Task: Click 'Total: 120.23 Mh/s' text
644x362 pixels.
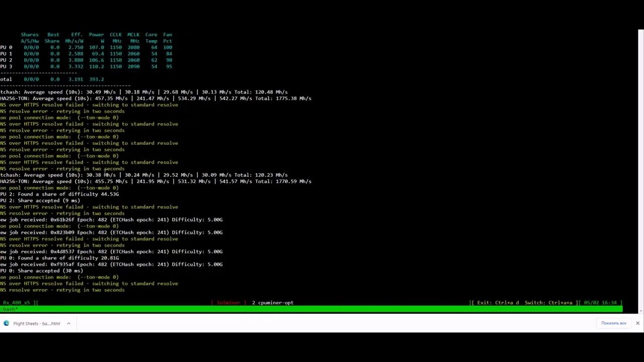Action: point(261,175)
